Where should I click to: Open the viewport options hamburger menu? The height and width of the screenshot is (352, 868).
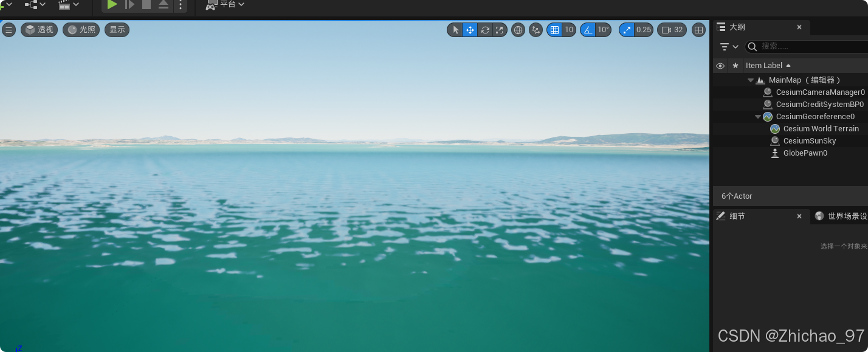coord(9,30)
